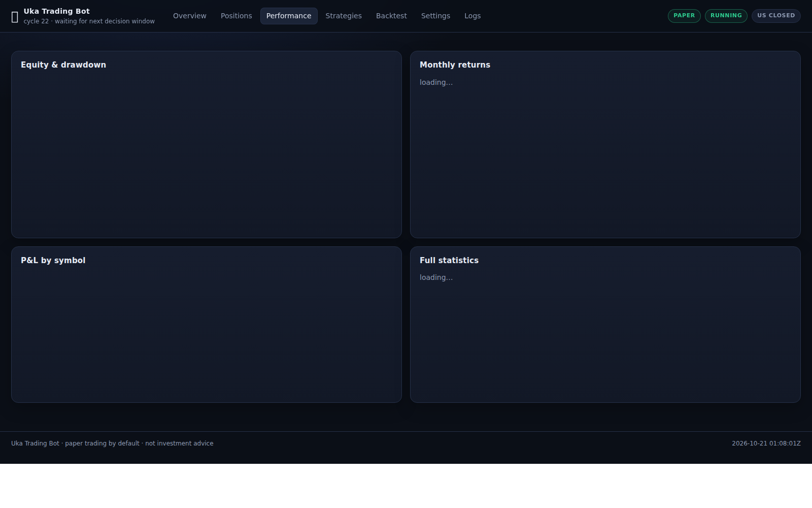The height and width of the screenshot is (508, 812).
Task: Click the Uka Trading Bot title
Action: [57, 11]
